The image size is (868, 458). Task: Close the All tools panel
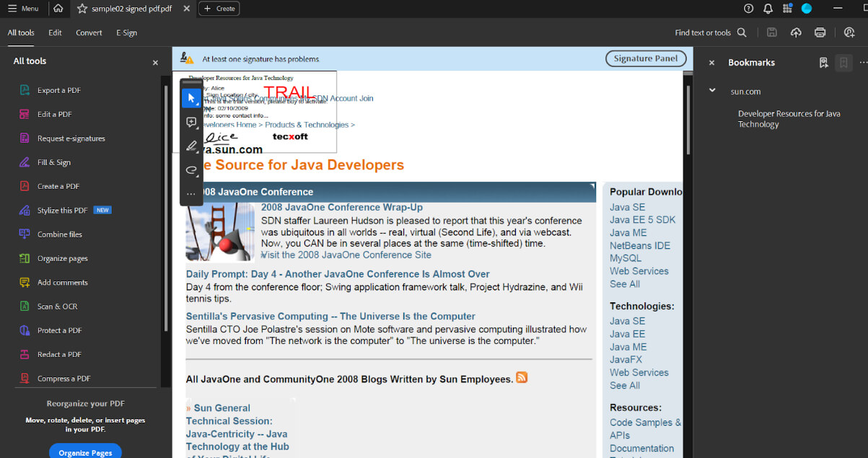point(154,63)
